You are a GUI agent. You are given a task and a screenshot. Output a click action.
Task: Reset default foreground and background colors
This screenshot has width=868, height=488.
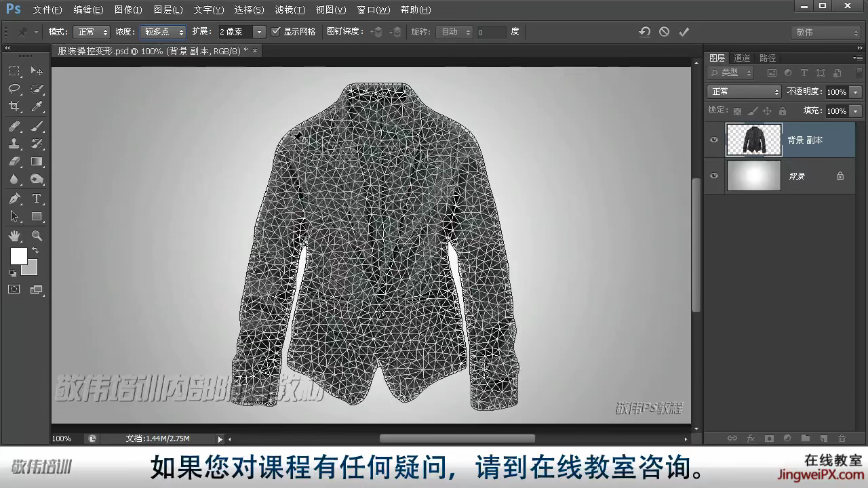pyautogui.click(x=12, y=273)
